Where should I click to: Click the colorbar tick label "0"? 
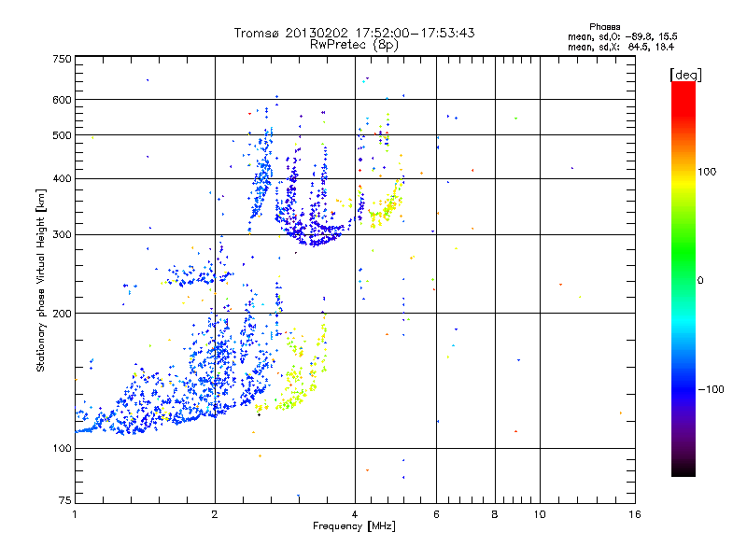click(700, 281)
